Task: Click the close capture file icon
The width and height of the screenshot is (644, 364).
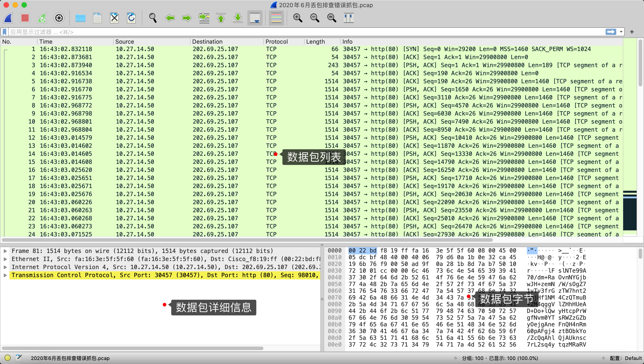Action: 114,18
